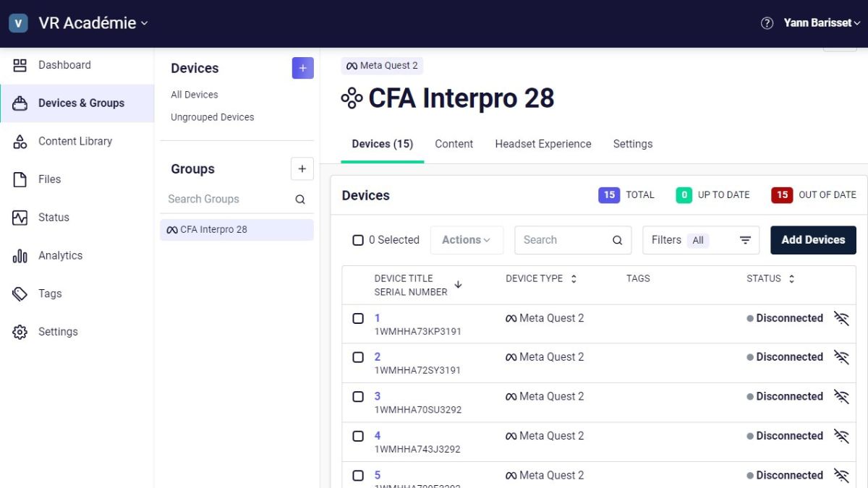
Task: Click serial number 1WMHHA72SY3191
Action: pos(417,371)
